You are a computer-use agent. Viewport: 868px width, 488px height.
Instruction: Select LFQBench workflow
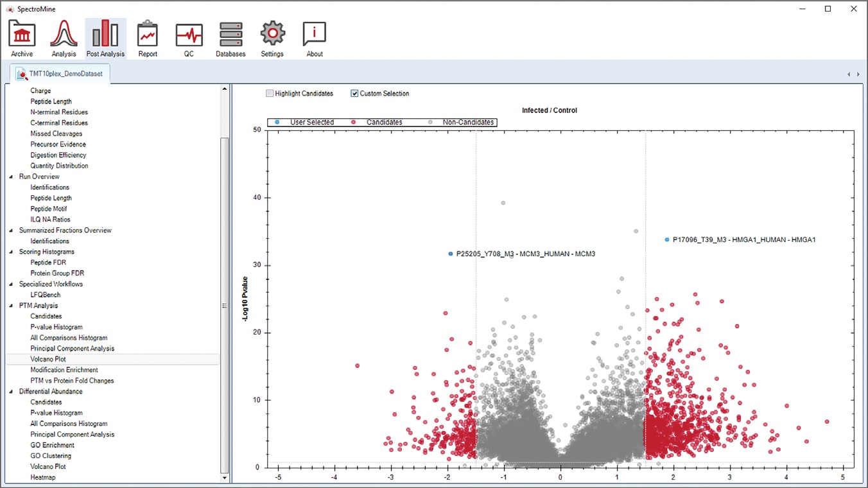(x=46, y=295)
